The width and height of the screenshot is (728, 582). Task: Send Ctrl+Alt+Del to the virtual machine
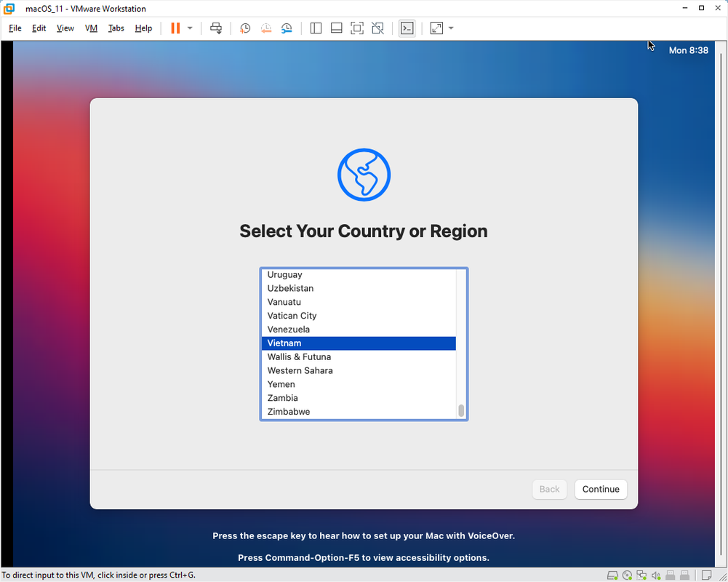216,28
